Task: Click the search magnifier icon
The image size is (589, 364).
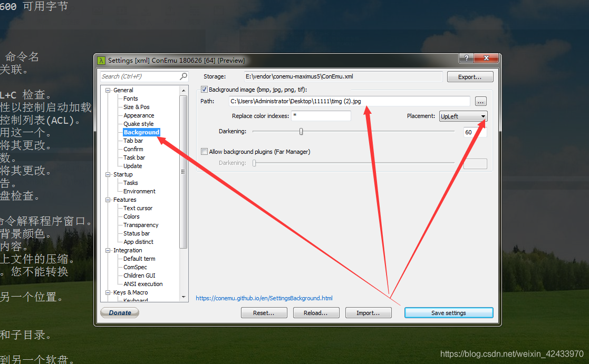Action: point(184,76)
